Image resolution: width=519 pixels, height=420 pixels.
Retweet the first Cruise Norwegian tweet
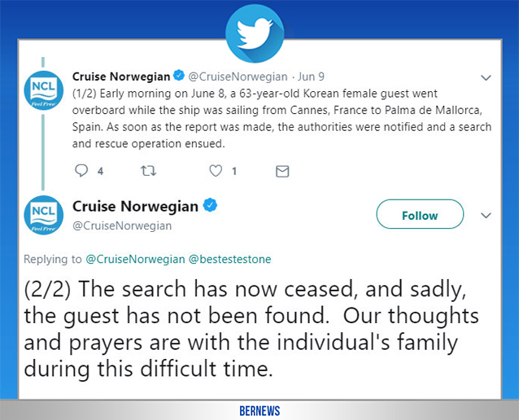(x=150, y=171)
